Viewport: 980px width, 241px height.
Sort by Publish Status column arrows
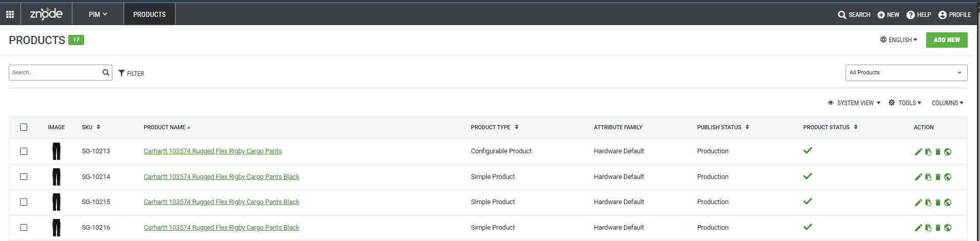point(747,127)
